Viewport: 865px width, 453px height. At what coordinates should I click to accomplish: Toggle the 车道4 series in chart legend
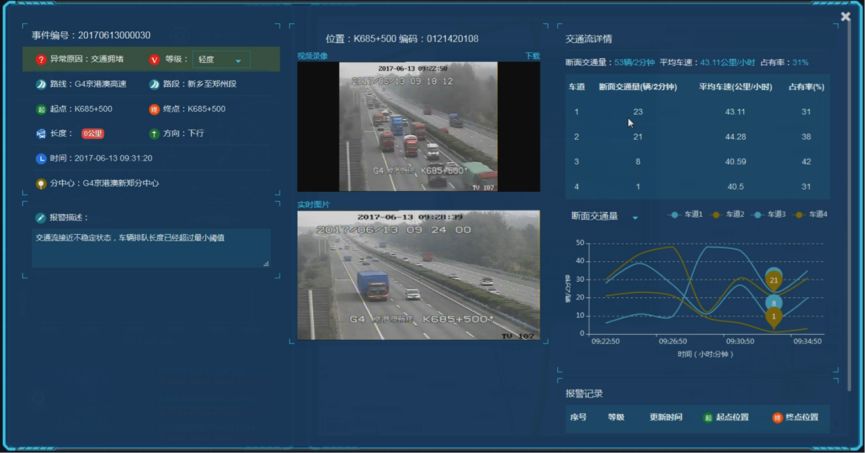click(x=811, y=215)
